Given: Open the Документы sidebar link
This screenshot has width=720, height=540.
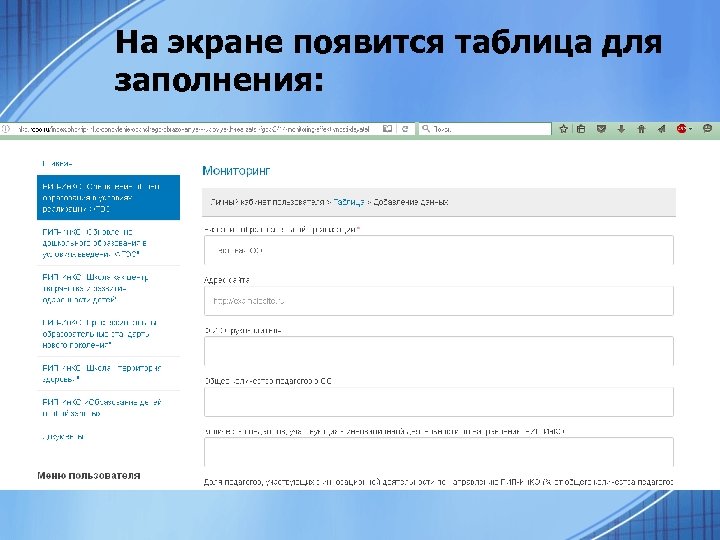Looking at the screenshot, I should point(63,437).
